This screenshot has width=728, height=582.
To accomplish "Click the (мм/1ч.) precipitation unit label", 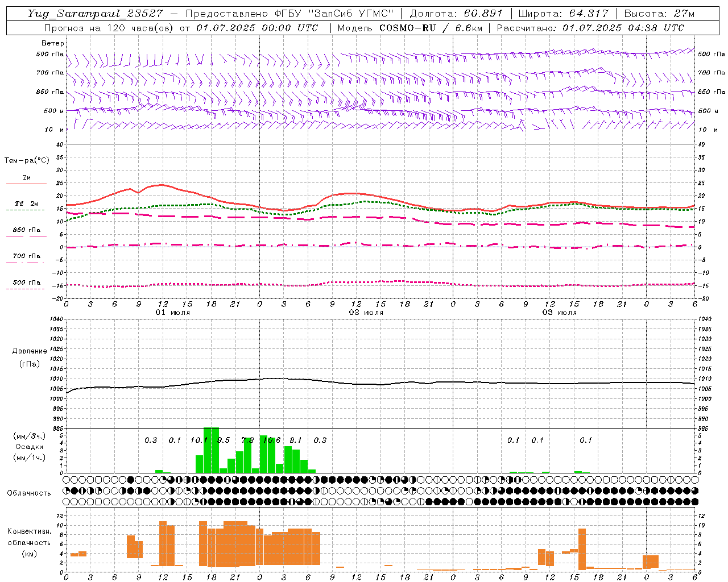I will point(29,458).
